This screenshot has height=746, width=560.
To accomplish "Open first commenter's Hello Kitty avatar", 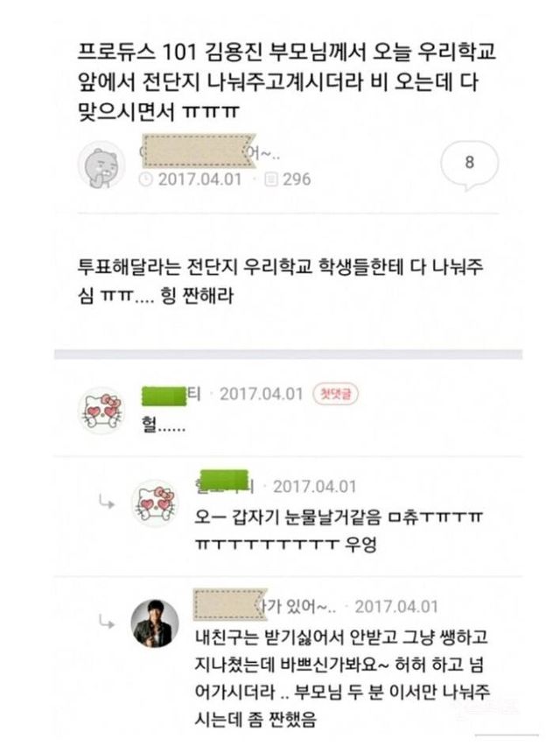I will coord(101,411).
